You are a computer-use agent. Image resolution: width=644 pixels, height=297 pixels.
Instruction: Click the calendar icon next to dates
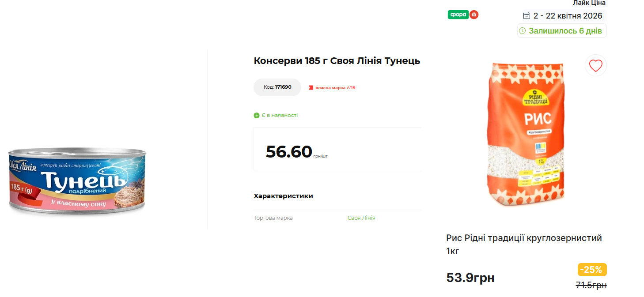(x=527, y=16)
